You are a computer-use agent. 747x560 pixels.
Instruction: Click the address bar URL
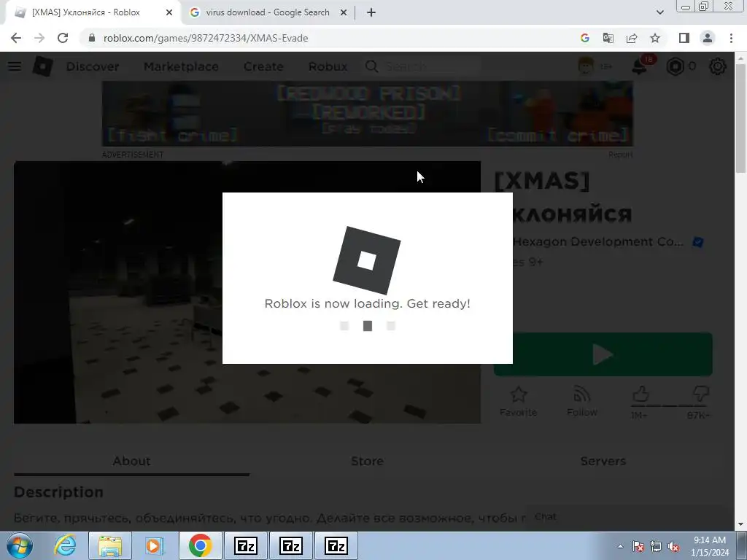[x=205, y=38]
